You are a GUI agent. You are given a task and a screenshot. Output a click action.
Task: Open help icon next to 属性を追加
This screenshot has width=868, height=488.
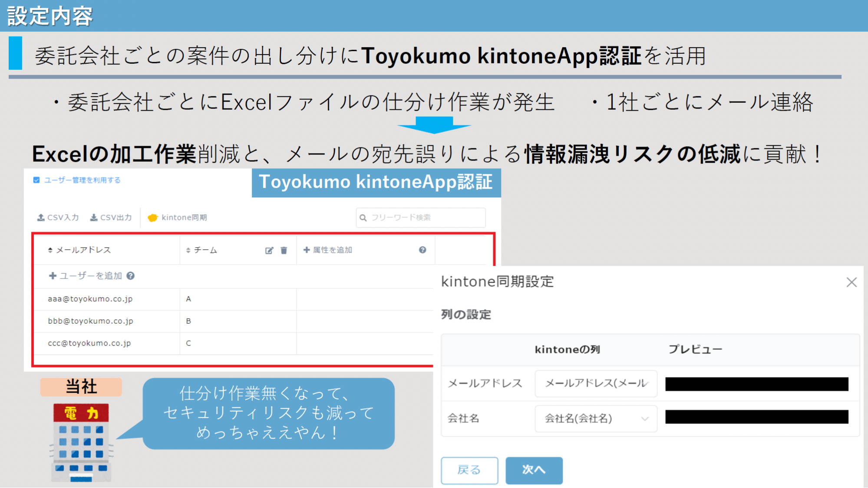(422, 250)
